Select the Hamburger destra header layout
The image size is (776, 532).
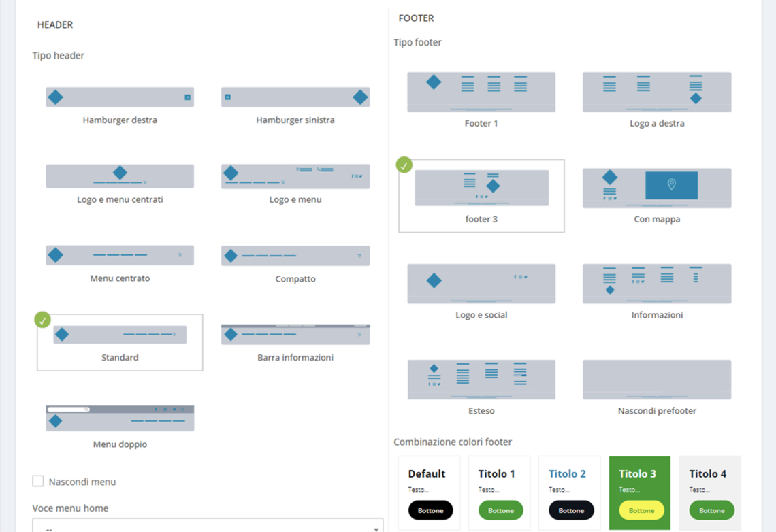tap(120, 97)
